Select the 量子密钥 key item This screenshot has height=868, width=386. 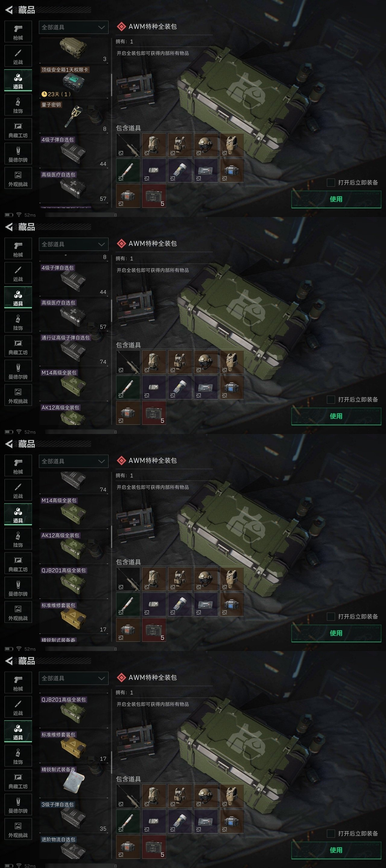[x=74, y=117]
